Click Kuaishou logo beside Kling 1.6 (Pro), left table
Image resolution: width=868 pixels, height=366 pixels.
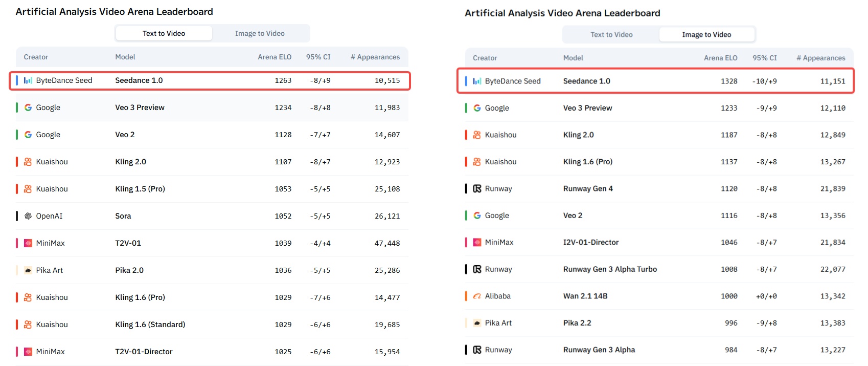point(28,297)
